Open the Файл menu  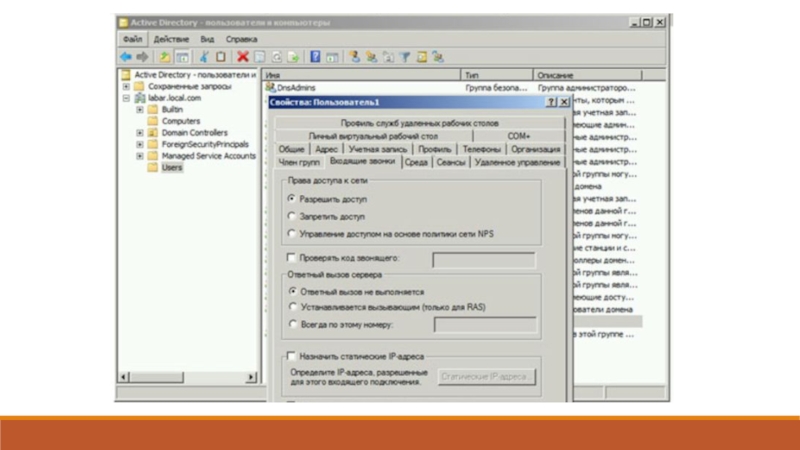tap(133, 39)
